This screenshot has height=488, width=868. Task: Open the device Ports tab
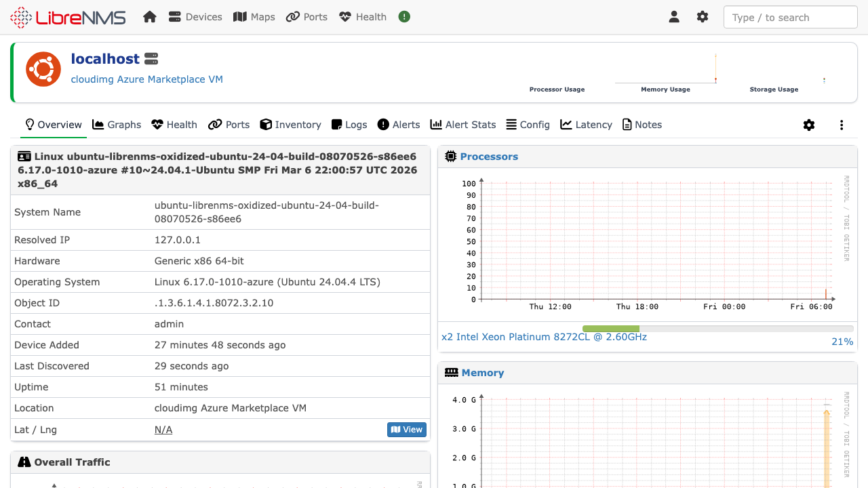[229, 125]
